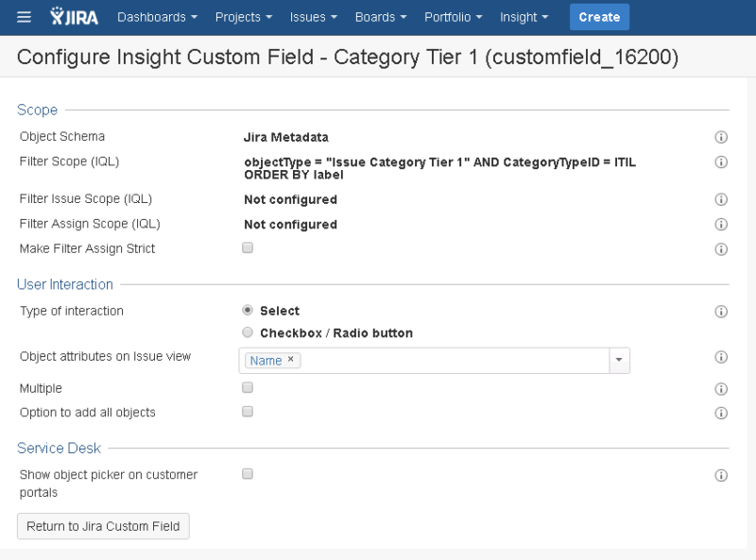The height and width of the screenshot is (560, 756).
Task: Click info icon beside Filter Scope (IQL)
Action: (721, 162)
